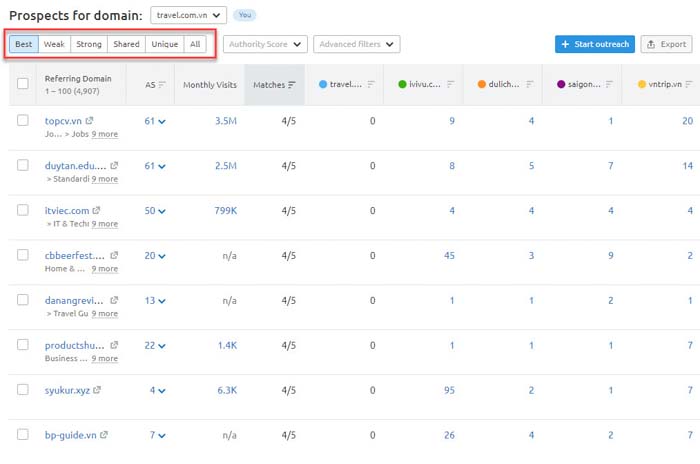Check the topcv.vn row checkbox

point(23,120)
